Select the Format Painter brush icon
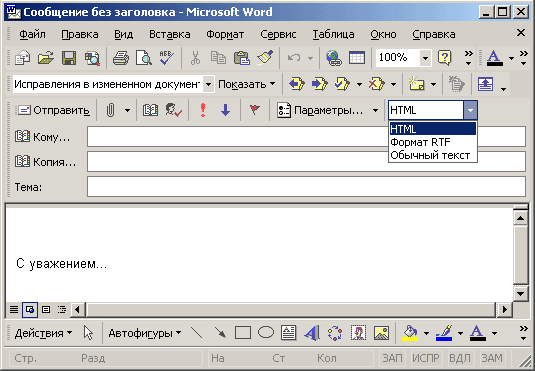Viewport: 535px width, 371px height. [x=265, y=58]
